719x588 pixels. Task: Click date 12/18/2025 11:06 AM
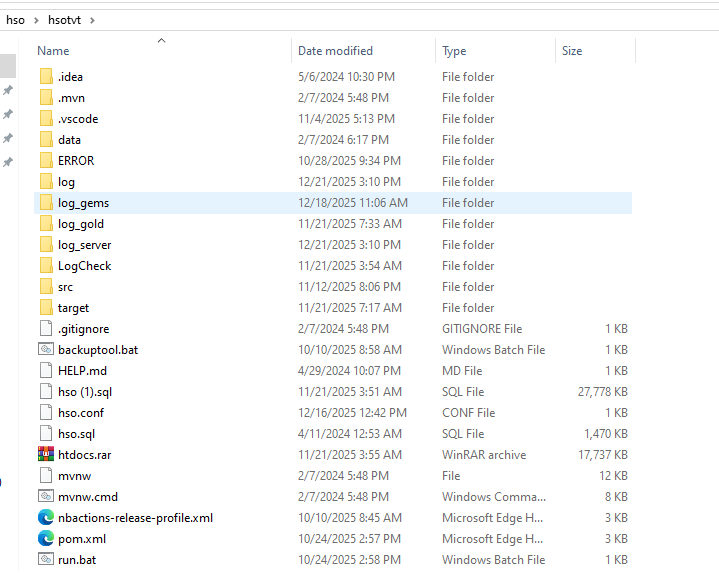[x=353, y=203]
